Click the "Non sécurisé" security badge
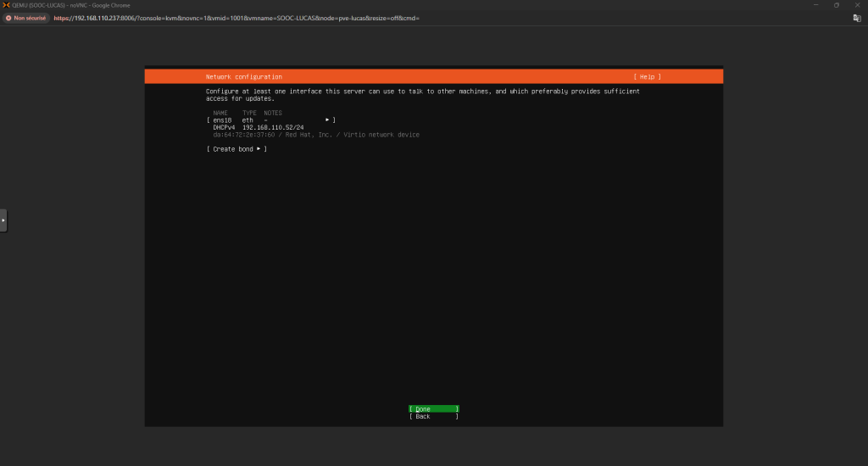Screen dimensions: 868x466 pyautogui.click(x=26, y=18)
